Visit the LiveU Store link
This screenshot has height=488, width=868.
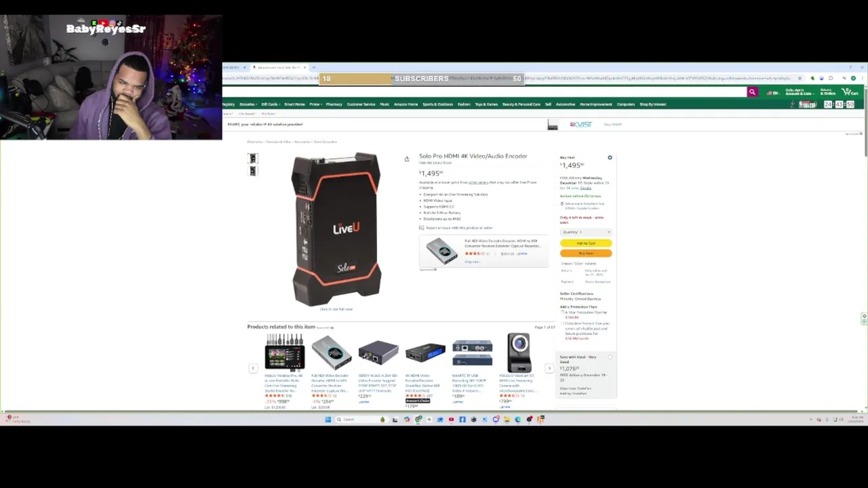(x=435, y=163)
